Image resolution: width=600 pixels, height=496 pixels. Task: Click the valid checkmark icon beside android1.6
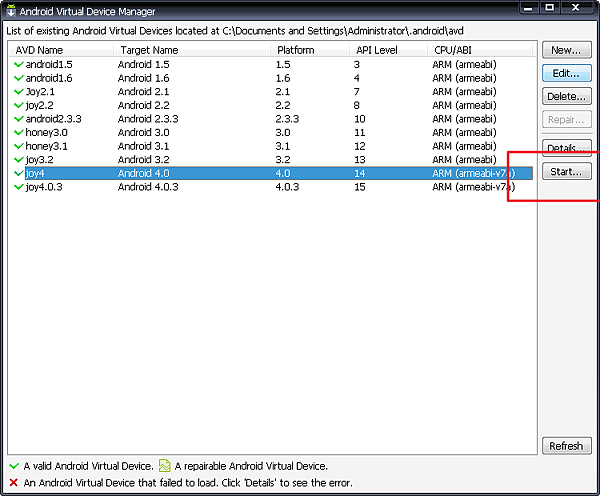pos(18,78)
